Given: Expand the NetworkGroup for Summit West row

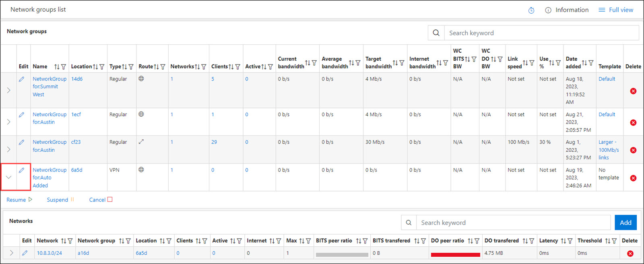Looking at the screenshot, I should tap(8, 91).
